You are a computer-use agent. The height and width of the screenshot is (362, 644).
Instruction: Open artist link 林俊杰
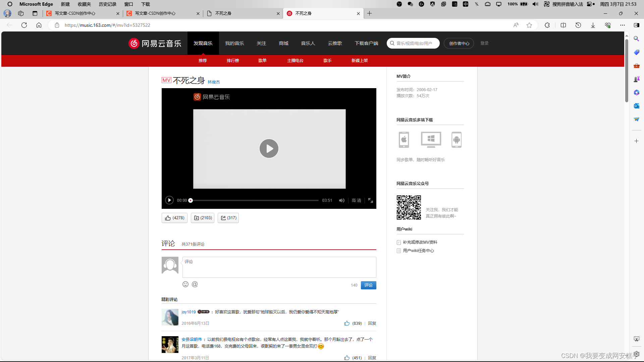[214, 82]
